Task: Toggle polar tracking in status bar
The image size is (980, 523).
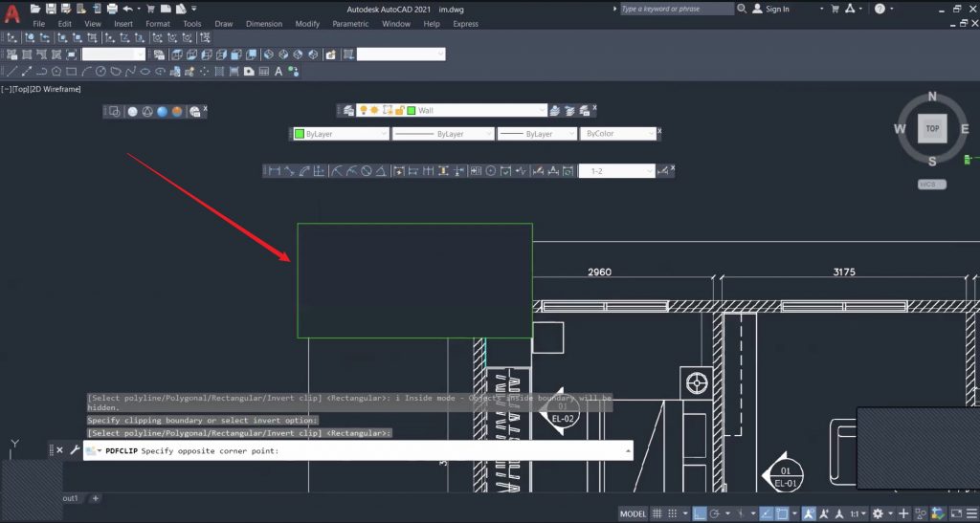Action: click(x=715, y=513)
